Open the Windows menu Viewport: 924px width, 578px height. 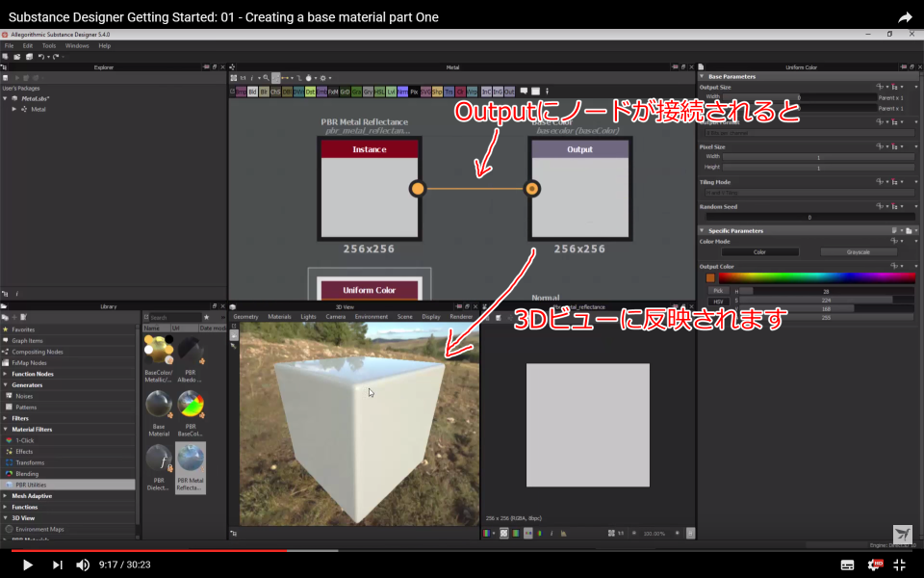(x=77, y=45)
